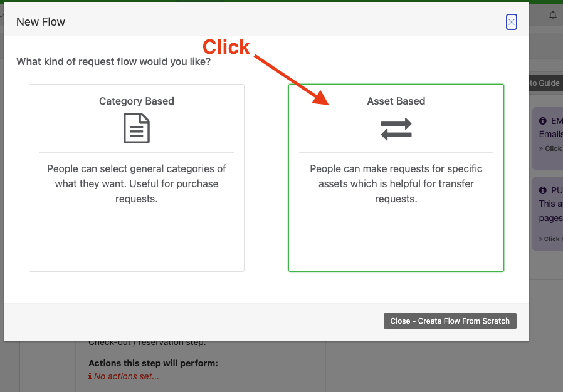Image resolution: width=563 pixels, height=392 pixels.
Task: Click the 'No actions set' red text
Action: click(x=124, y=376)
